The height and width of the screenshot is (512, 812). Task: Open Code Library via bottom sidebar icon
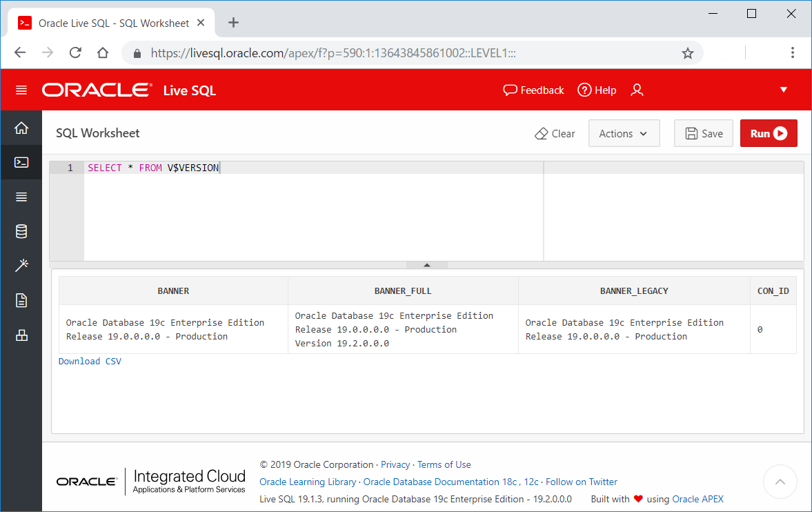pyautogui.click(x=21, y=335)
